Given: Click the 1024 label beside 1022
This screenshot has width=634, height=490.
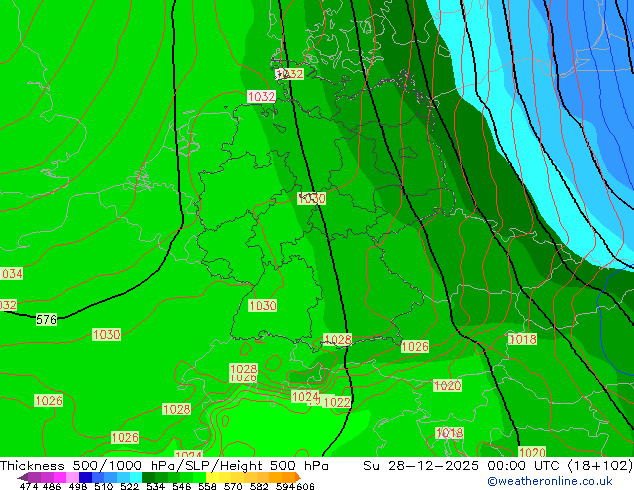Looking at the screenshot, I should pyautogui.click(x=305, y=396).
